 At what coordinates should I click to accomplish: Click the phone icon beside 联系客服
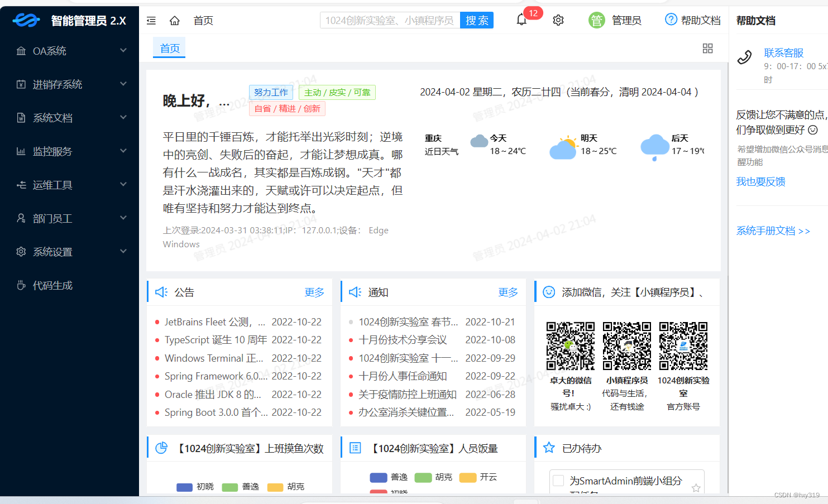coord(745,57)
